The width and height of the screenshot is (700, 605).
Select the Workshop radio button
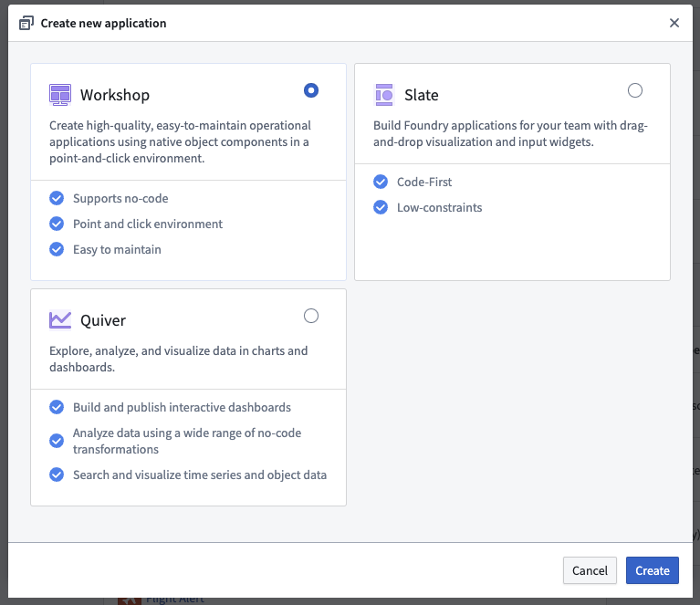tap(311, 90)
